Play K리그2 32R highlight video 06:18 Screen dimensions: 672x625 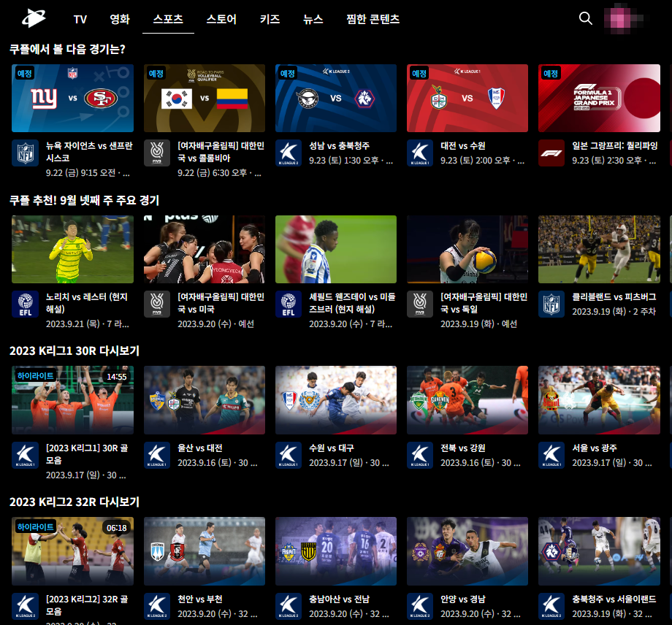(x=72, y=551)
